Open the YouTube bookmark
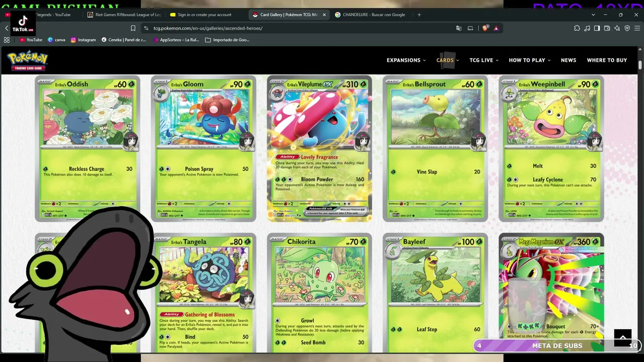Viewport: 644px width, 362px height. tap(31, 40)
